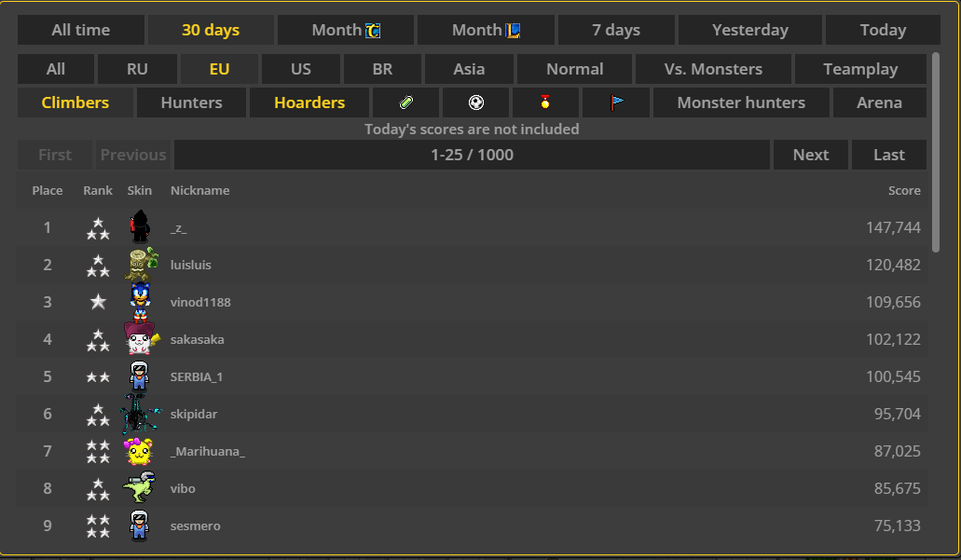Jump to the Last page
Viewport: 961px width, 560px height.
coord(888,155)
